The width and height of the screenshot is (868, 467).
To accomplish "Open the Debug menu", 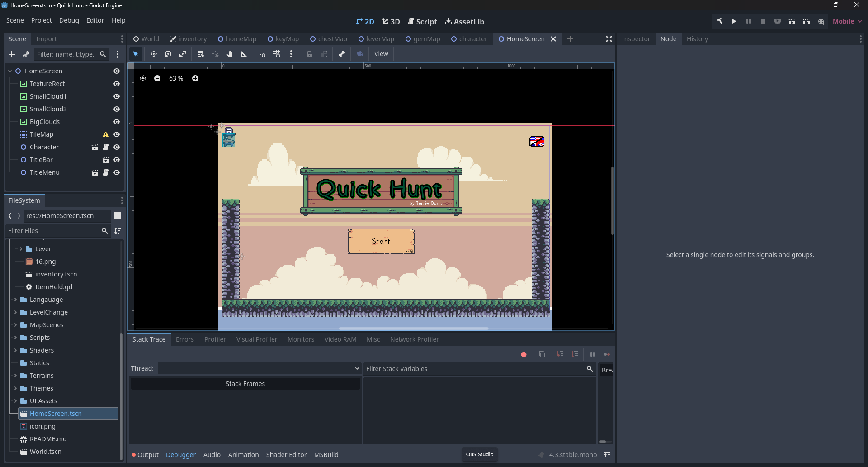I will click(x=69, y=20).
